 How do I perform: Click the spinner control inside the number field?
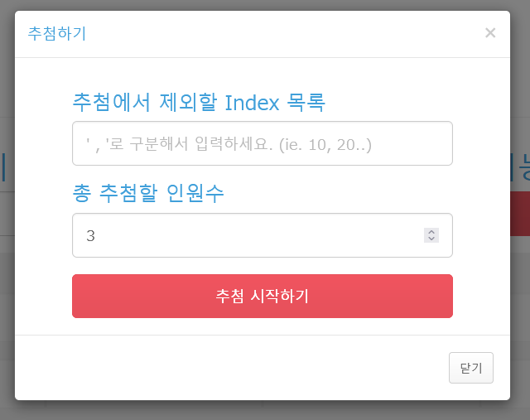(x=431, y=235)
